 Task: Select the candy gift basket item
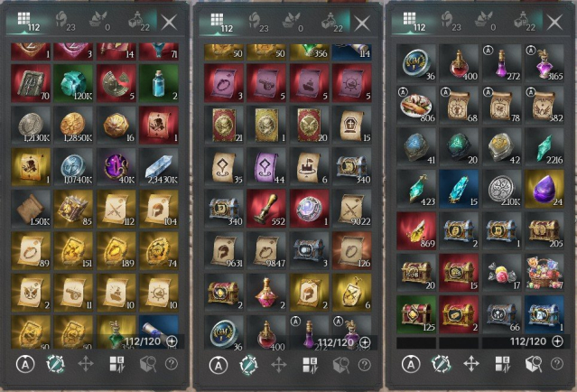click(x=544, y=273)
